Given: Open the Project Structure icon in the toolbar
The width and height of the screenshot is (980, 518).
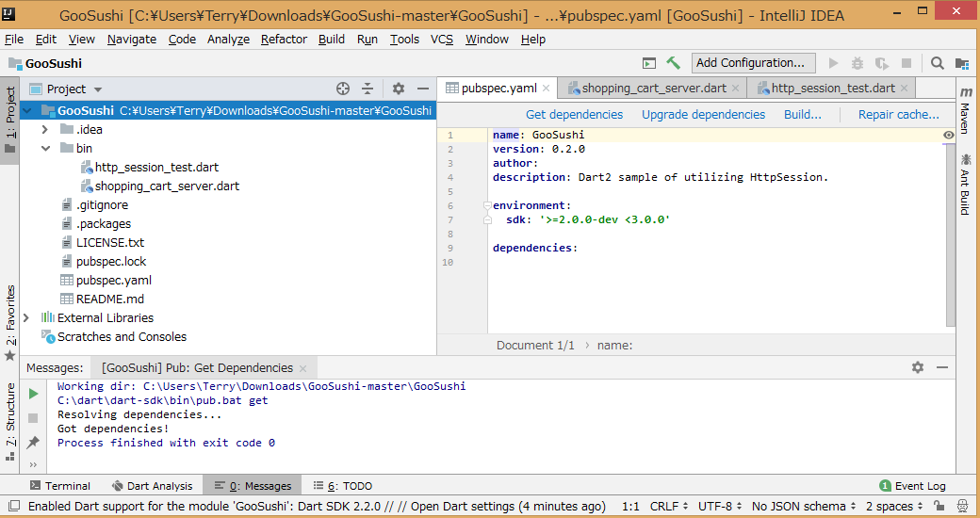Looking at the screenshot, I should [x=962, y=63].
